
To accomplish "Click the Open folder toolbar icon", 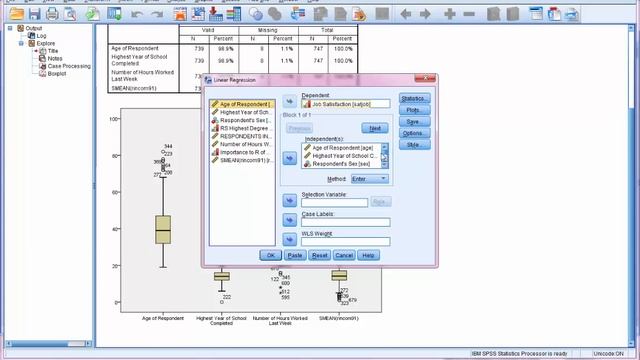I will click(x=17, y=14).
